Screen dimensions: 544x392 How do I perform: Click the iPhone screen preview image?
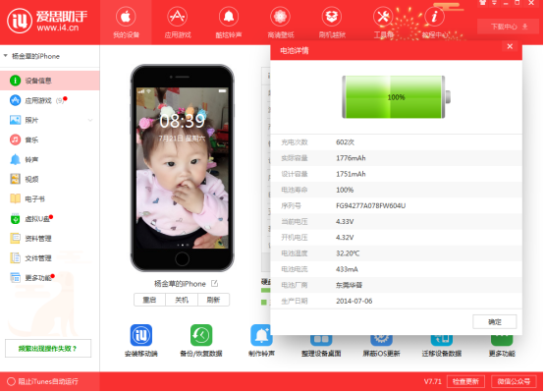(182, 168)
